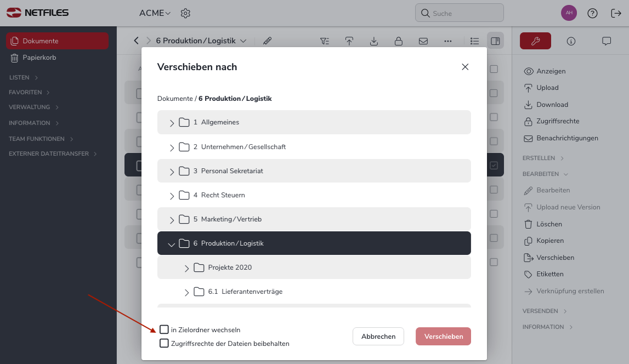
Task: Open the wrench tools panel tab
Action: coord(535,41)
